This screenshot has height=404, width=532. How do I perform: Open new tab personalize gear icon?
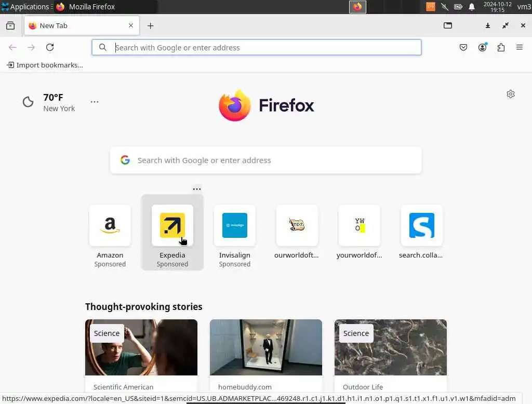[511, 94]
